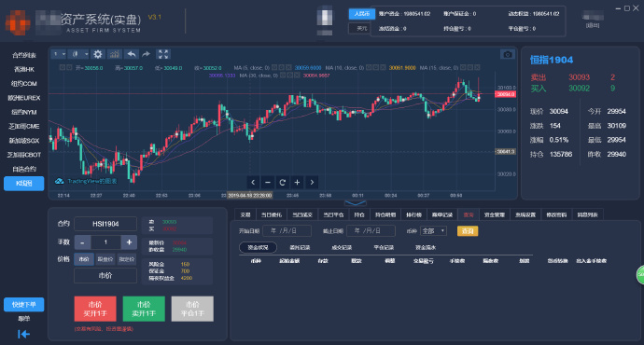The image size is (644, 345).
Task: Open chart settings gear icon
Action: point(97,54)
